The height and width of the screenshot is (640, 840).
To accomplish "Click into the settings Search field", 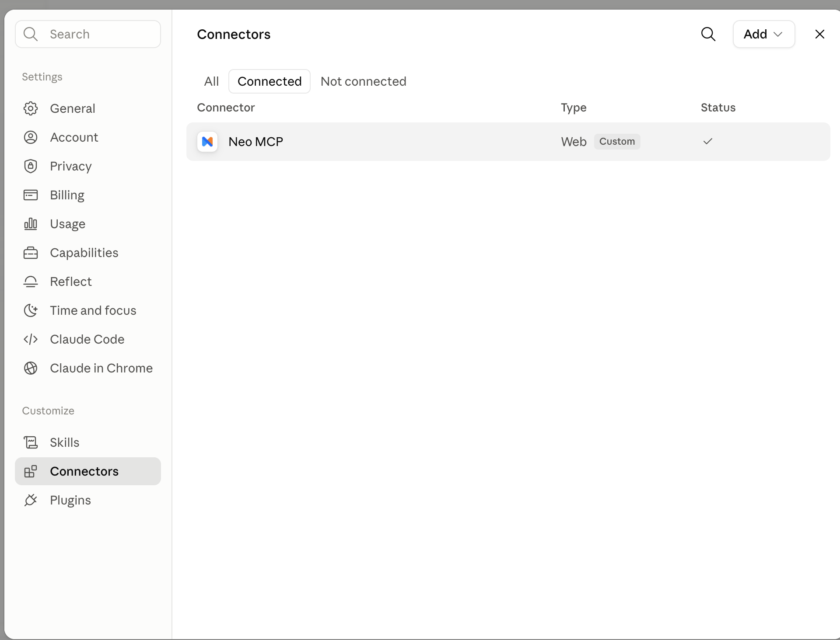I will pos(88,34).
